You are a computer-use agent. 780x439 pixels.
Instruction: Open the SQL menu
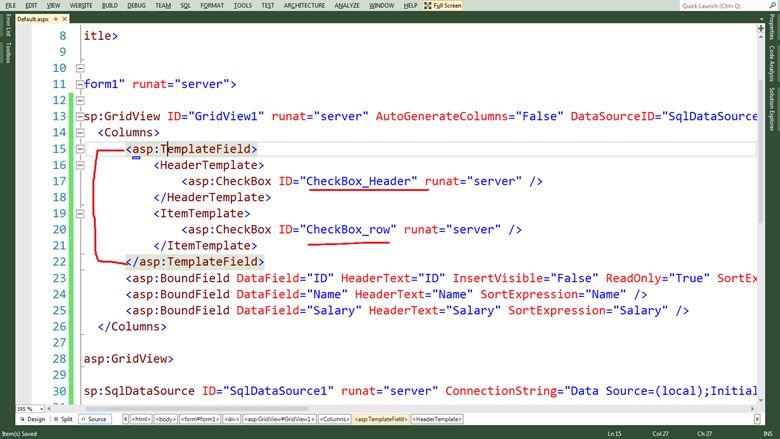coord(186,5)
